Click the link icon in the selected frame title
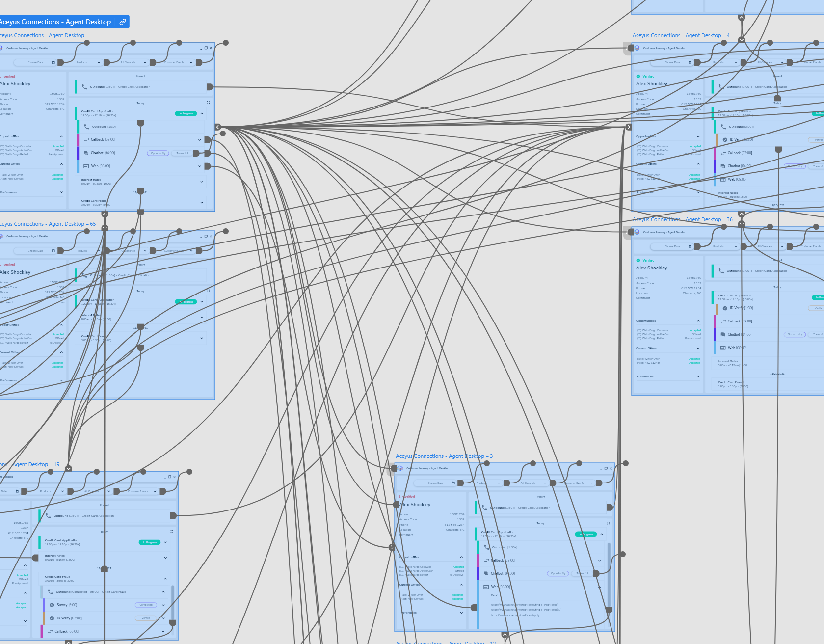The height and width of the screenshot is (644, 824). (123, 22)
